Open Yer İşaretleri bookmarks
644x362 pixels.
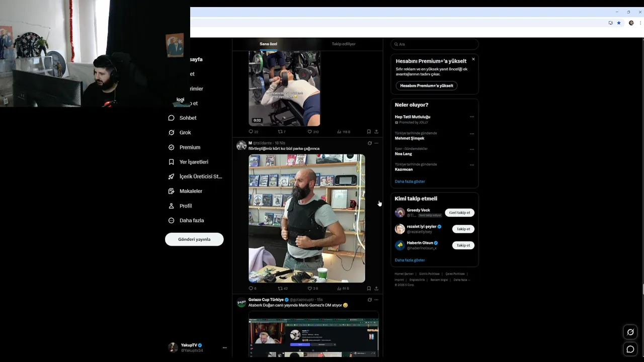(188, 162)
